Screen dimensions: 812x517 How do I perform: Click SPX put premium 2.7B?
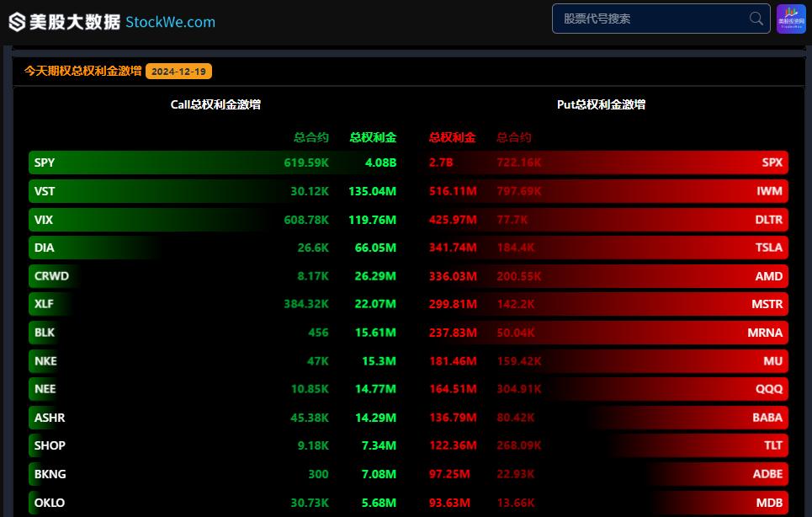coord(441,163)
